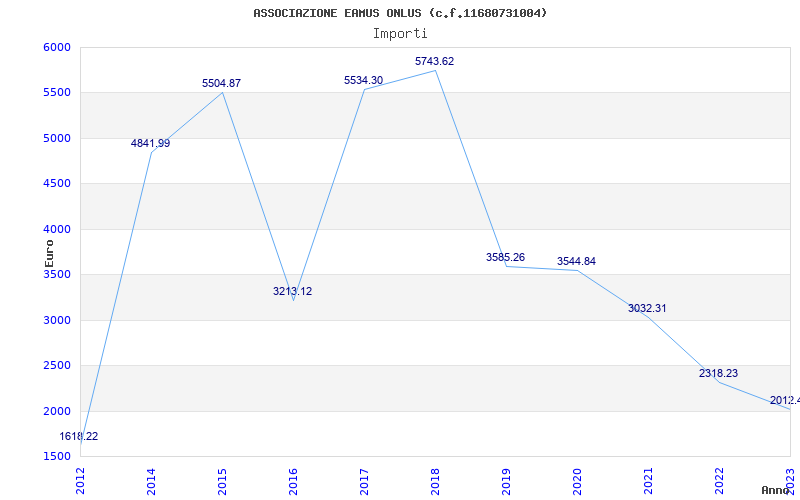Select data label 3585.26
The width and height of the screenshot is (800, 500).
[505, 257]
